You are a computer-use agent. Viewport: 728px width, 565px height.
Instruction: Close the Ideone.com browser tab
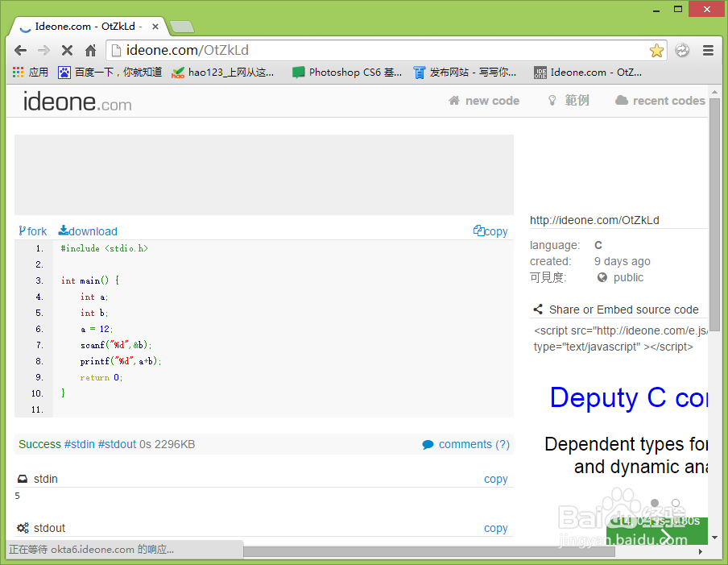click(x=155, y=27)
